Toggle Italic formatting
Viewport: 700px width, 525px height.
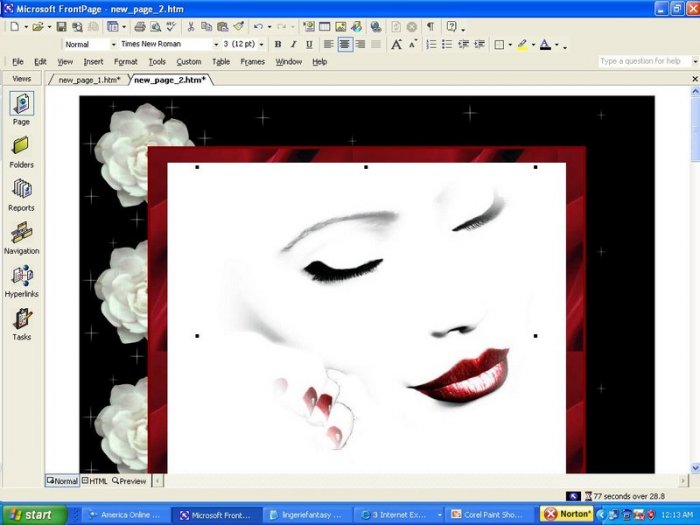pos(293,44)
